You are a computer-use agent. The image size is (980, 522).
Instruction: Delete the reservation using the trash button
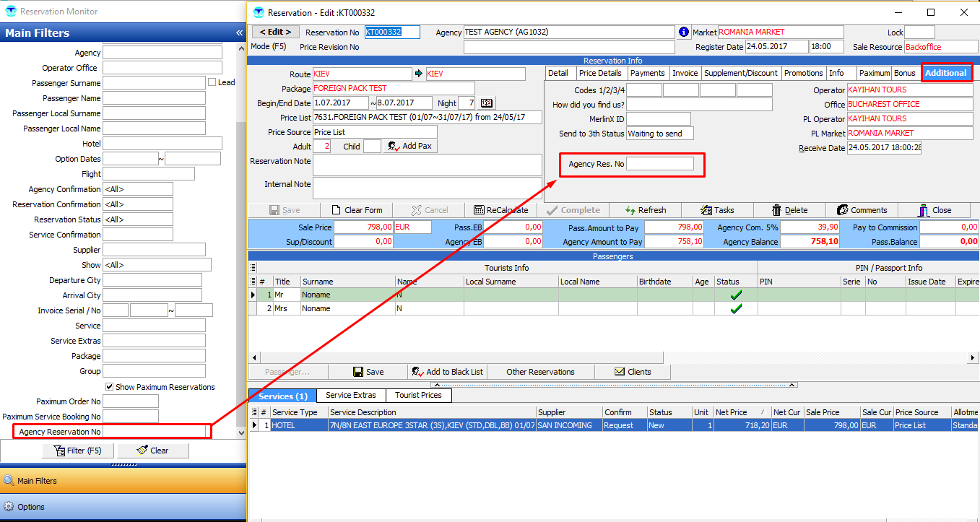pyautogui.click(x=789, y=210)
